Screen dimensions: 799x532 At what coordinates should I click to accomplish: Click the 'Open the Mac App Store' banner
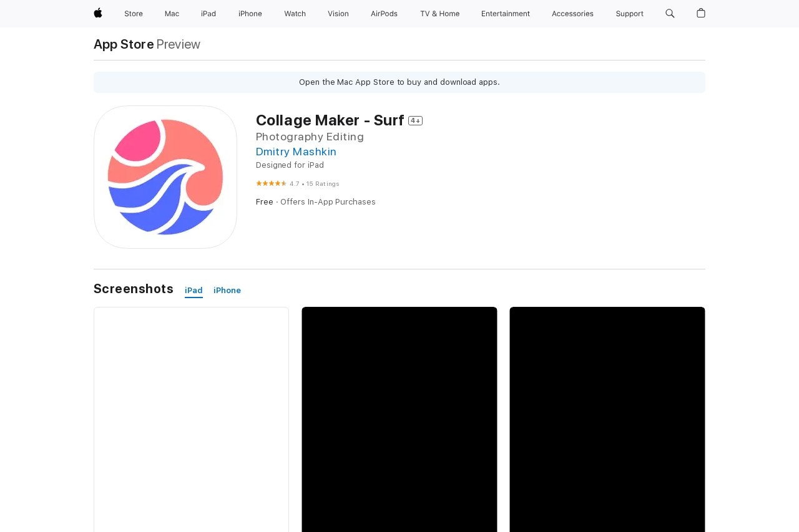pyautogui.click(x=399, y=82)
